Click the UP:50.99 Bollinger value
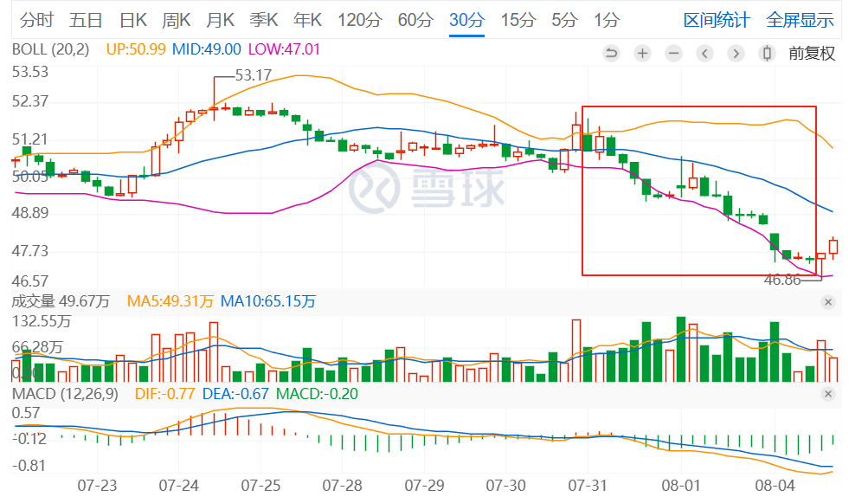This screenshot has height=503, width=868. coord(136,49)
